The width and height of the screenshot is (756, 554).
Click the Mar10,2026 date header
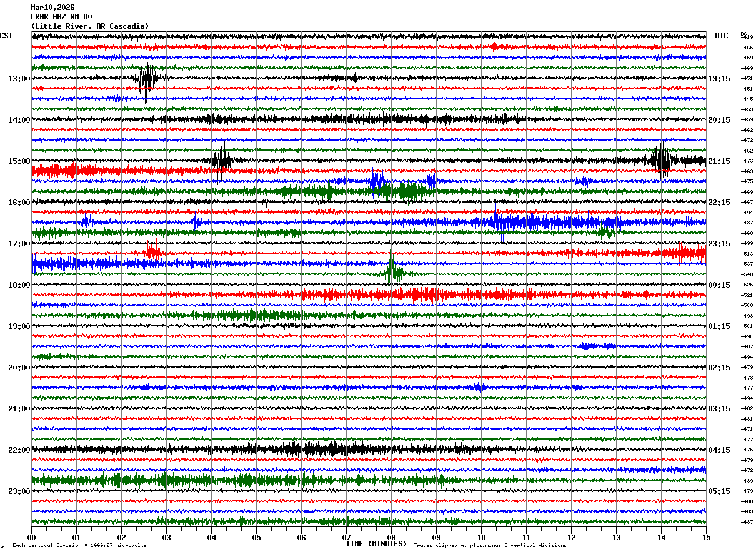point(52,8)
